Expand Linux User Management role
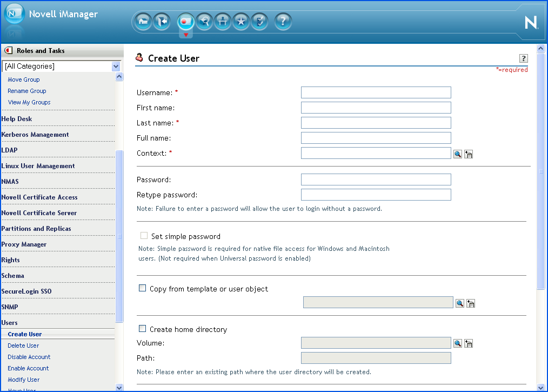The width and height of the screenshot is (548, 392). pyautogui.click(x=38, y=166)
